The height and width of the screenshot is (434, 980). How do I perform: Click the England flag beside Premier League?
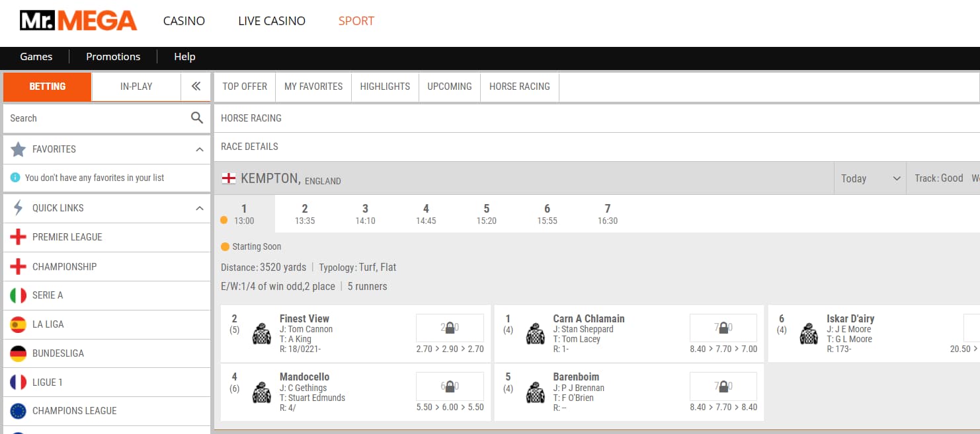click(18, 237)
